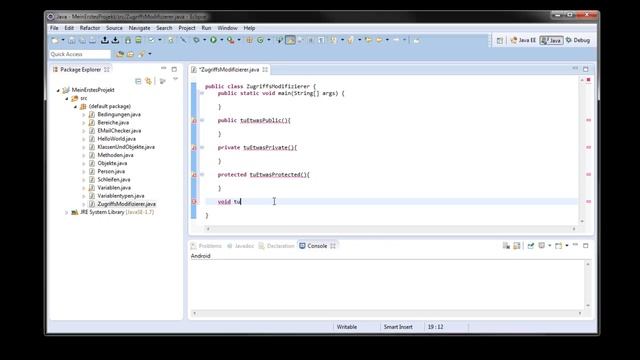640x360 pixels.
Task: Click the Print toolbar icon
Action: [x=93, y=40]
